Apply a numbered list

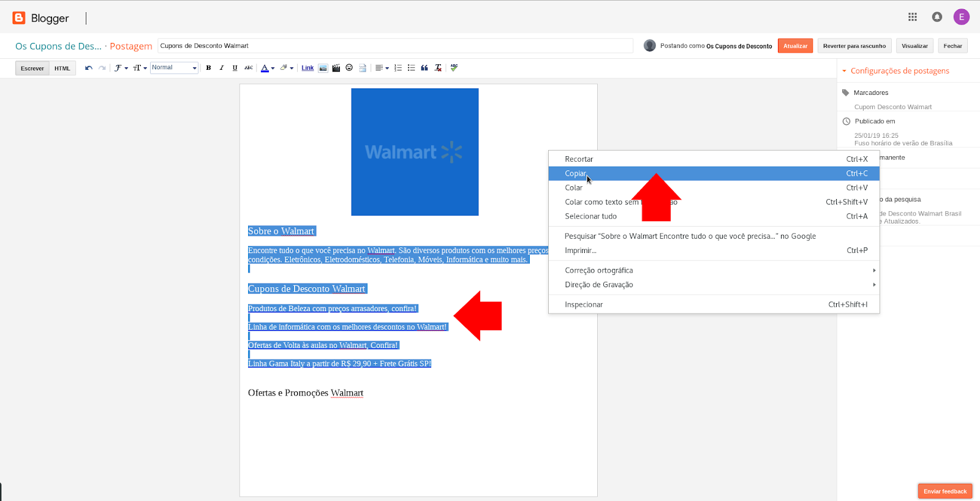398,68
